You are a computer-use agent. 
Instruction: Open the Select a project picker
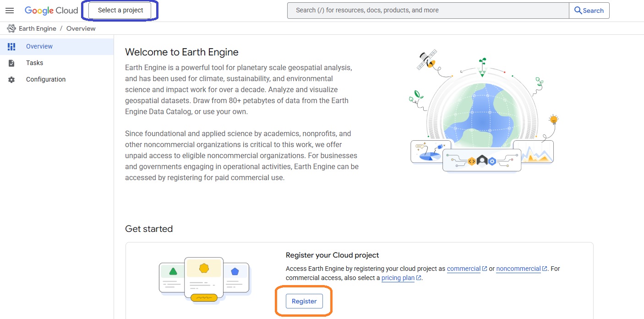point(120,10)
